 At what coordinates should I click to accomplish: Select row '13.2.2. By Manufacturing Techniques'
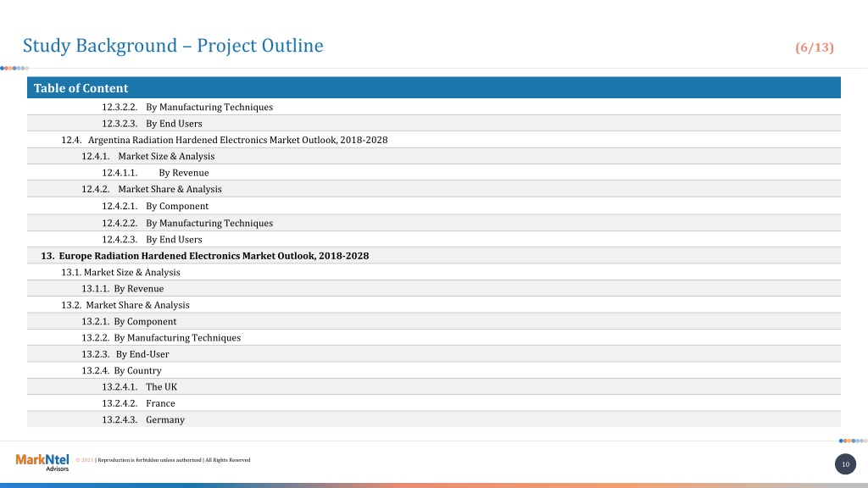coord(434,337)
